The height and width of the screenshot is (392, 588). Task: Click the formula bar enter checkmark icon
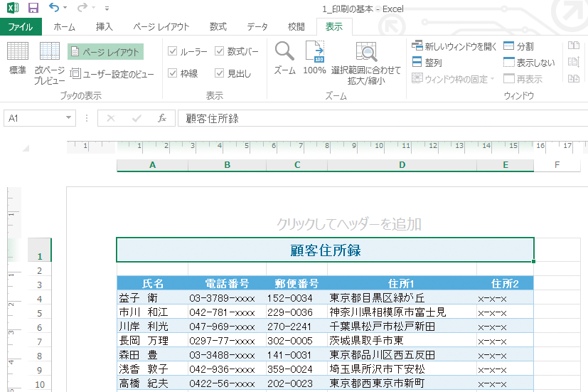137,118
